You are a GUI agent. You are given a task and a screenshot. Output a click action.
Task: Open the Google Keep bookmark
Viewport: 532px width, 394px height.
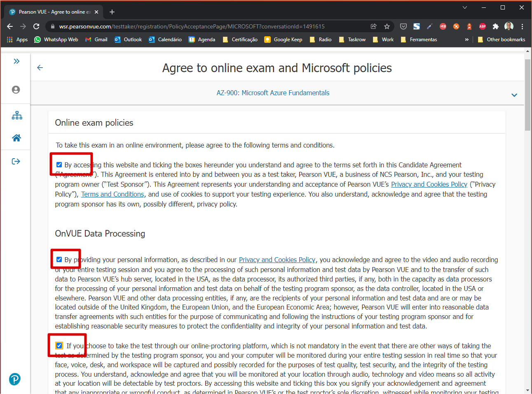(283, 40)
